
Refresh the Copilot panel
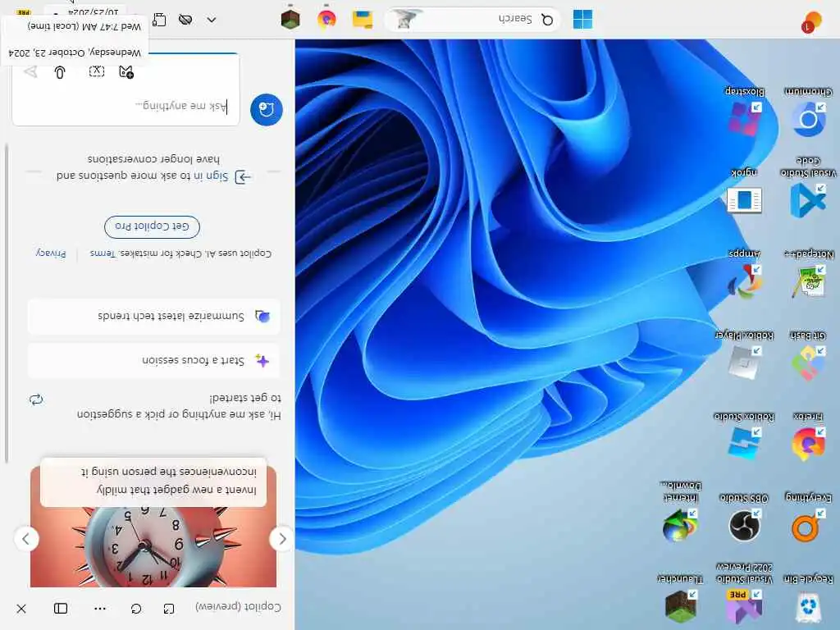[136, 609]
